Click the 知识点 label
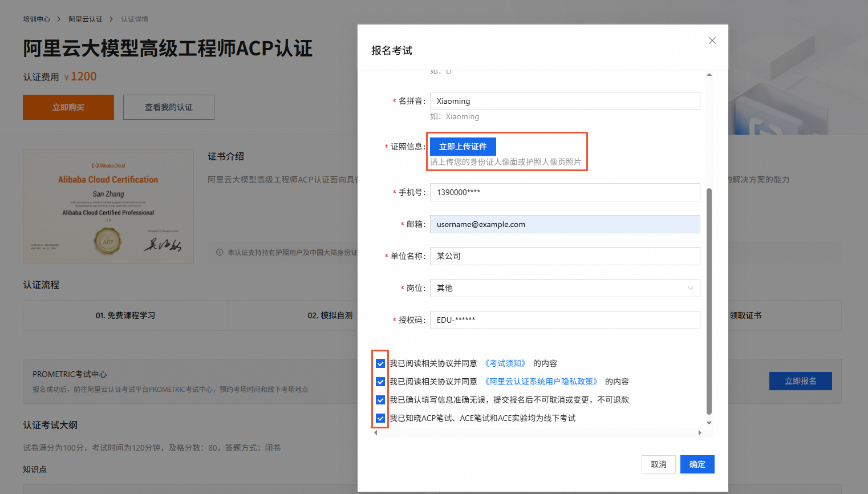 [35, 469]
